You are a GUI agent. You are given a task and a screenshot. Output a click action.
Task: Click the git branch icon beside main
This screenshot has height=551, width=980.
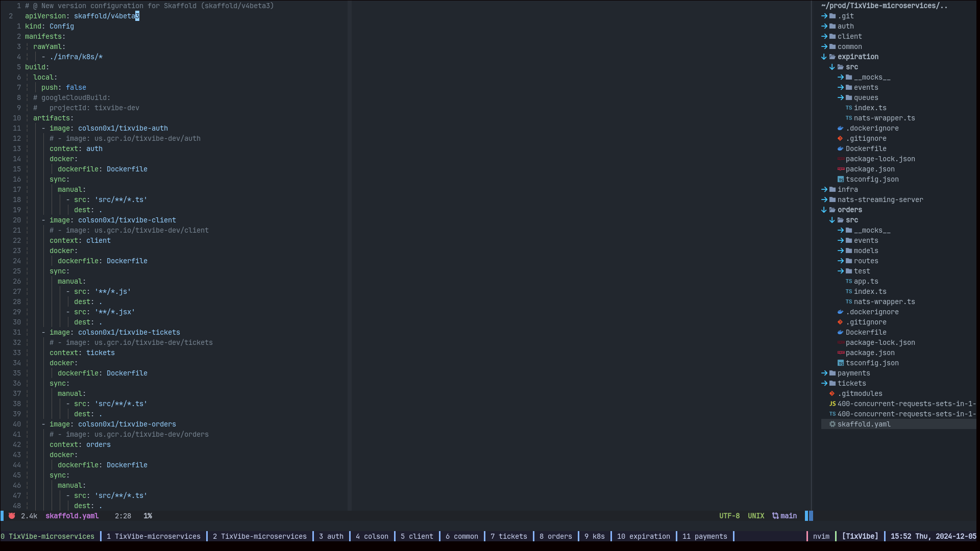pyautogui.click(x=775, y=516)
